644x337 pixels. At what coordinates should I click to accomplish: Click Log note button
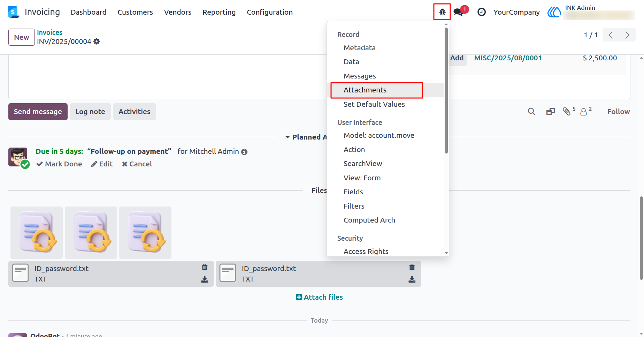90,112
